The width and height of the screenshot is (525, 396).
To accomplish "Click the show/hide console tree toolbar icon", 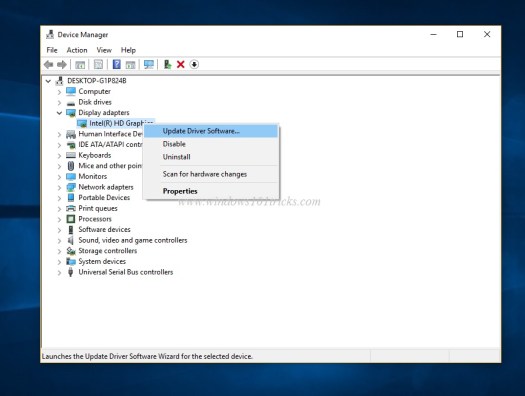I will [x=80, y=64].
